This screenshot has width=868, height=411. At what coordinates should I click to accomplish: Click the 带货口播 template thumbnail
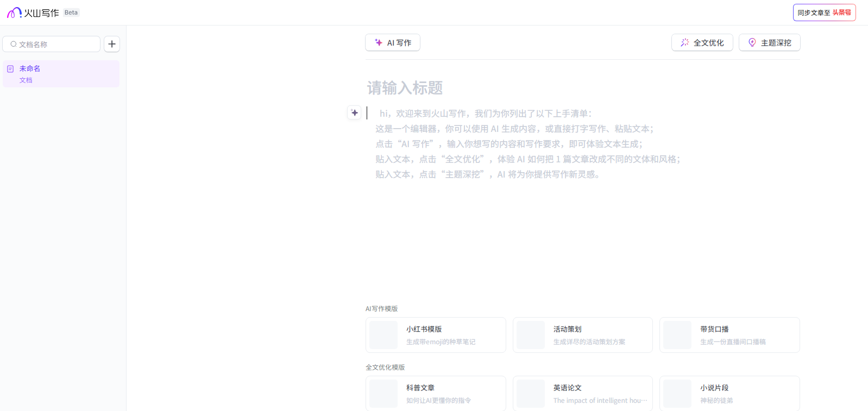[x=677, y=335]
